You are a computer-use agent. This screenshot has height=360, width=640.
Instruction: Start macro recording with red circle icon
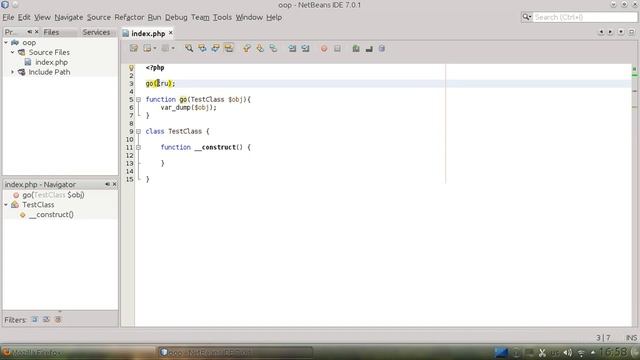(324, 48)
